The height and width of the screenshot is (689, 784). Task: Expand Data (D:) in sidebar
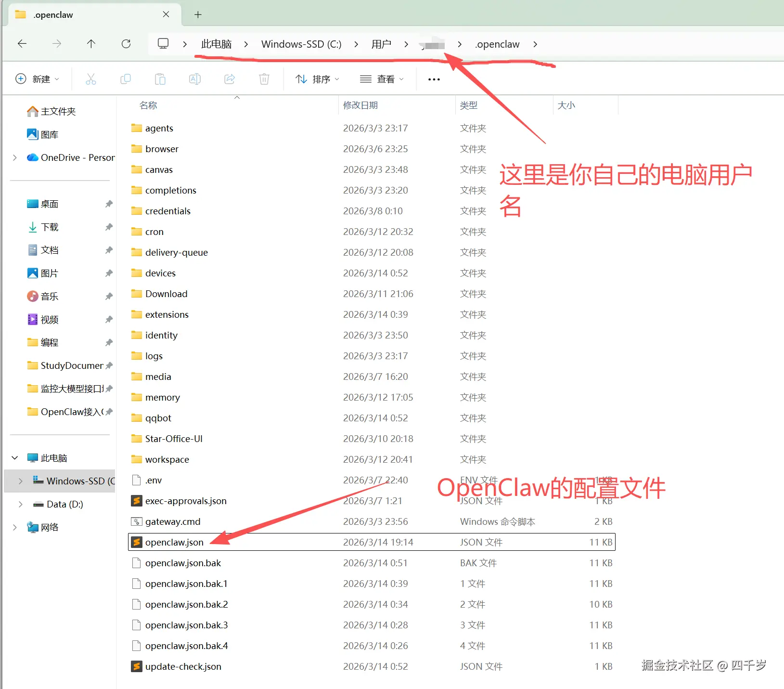tap(20, 504)
